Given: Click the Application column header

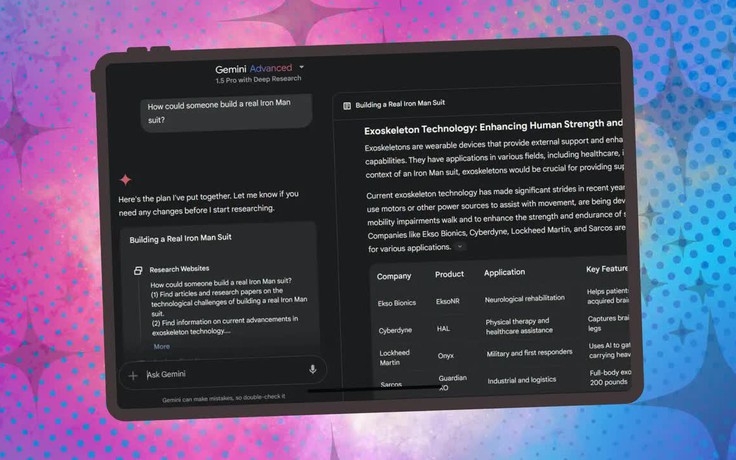Looking at the screenshot, I should (504, 272).
